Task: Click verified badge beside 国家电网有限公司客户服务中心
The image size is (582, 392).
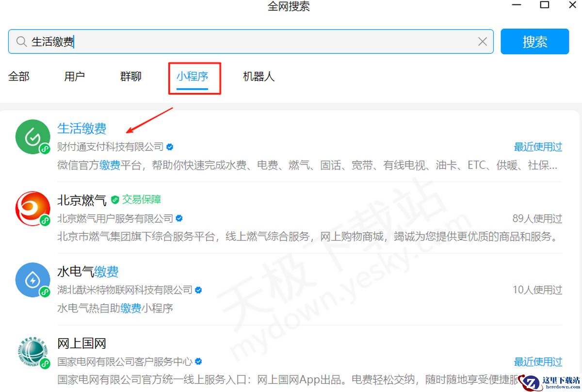Action: [198, 361]
